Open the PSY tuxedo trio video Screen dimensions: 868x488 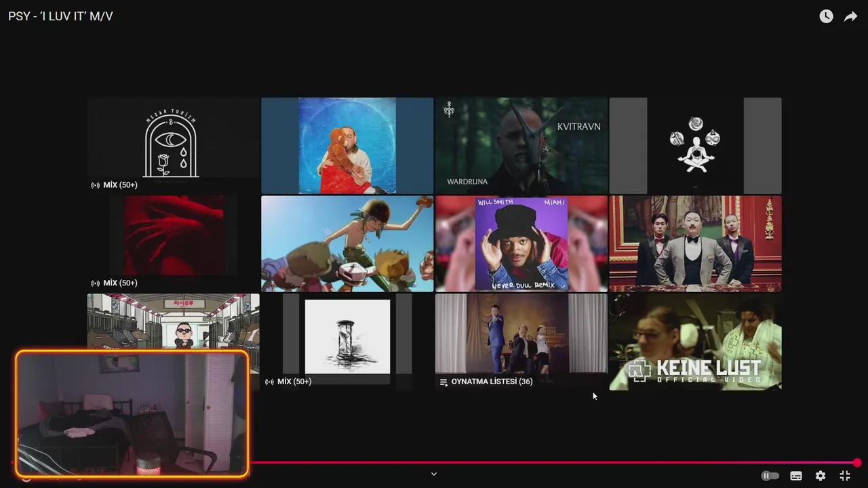click(695, 244)
